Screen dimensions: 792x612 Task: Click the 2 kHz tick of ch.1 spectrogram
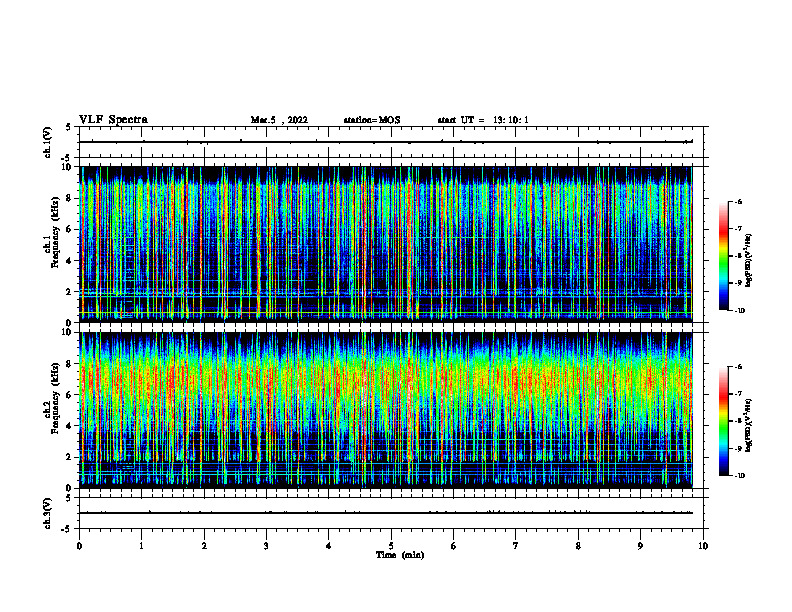coord(70,291)
